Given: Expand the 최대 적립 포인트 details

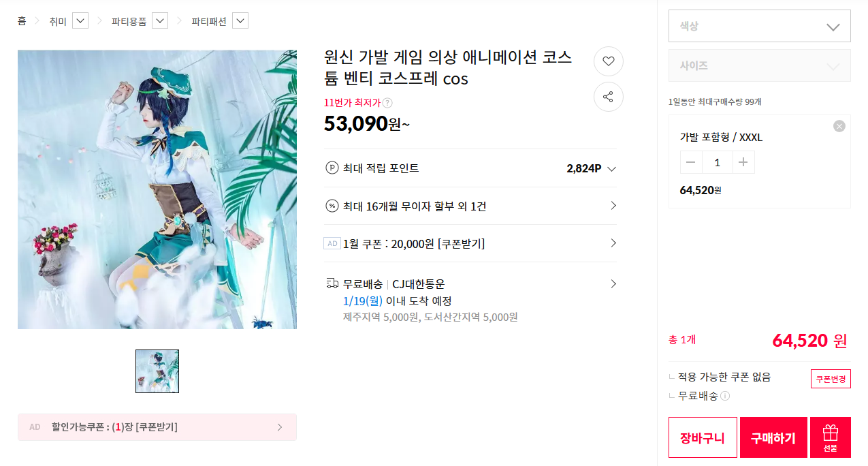Looking at the screenshot, I should pyautogui.click(x=611, y=169).
